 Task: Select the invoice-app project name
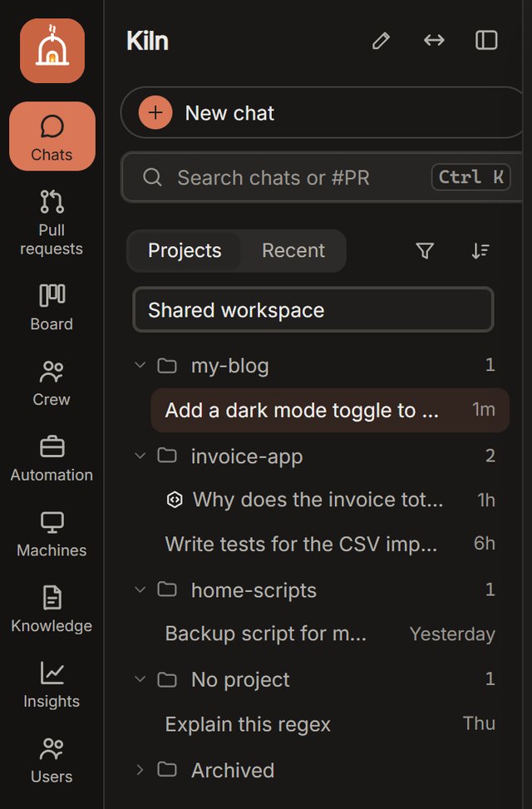point(247,456)
